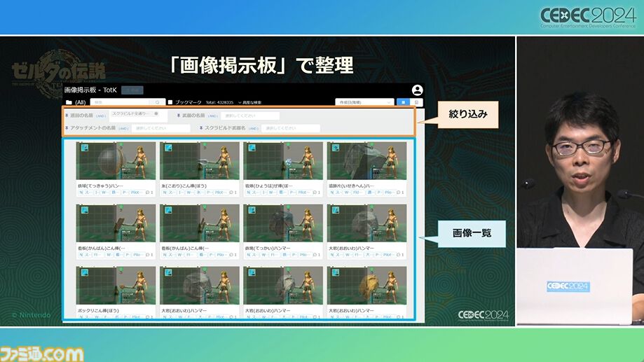This screenshot has height=362, width=644.
Task: Click pin icon beside アタッチメントの名前 filter
Action: pyautogui.click(x=67, y=128)
